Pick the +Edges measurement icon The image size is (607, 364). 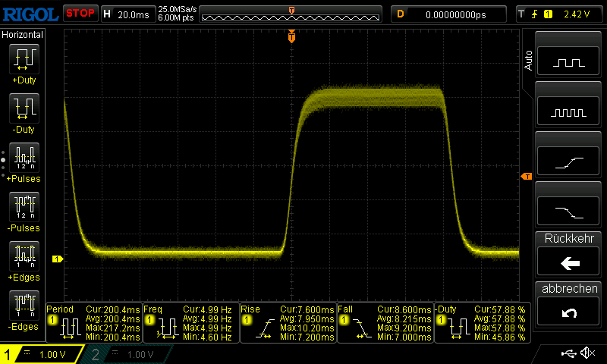tap(24, 256)
